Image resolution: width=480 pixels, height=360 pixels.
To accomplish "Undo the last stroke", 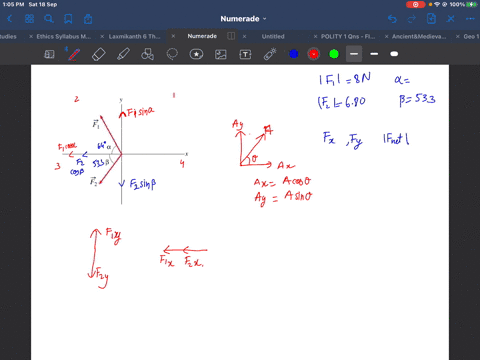I will (392, 19).
